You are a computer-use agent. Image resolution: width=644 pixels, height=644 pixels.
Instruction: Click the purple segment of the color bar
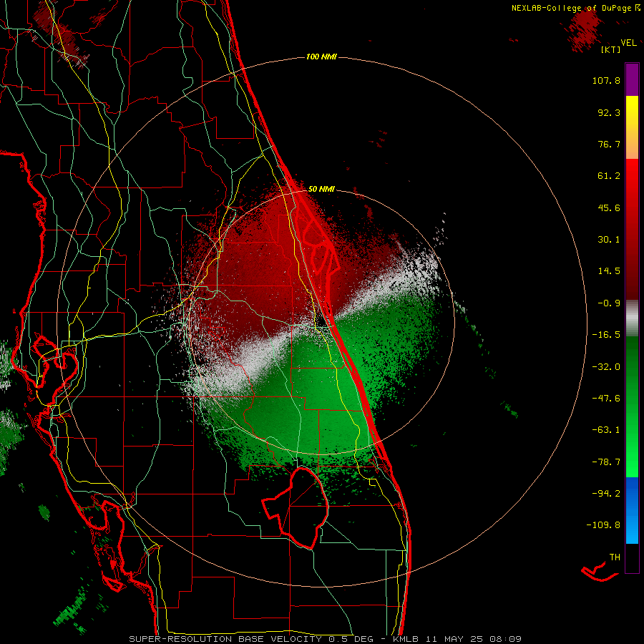632,79
